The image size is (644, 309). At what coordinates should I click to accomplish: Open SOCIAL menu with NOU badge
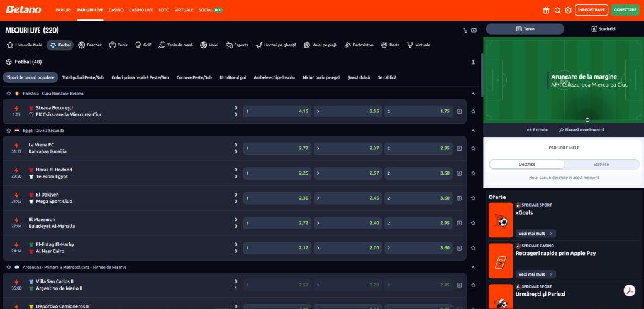[x=210, y=10]
